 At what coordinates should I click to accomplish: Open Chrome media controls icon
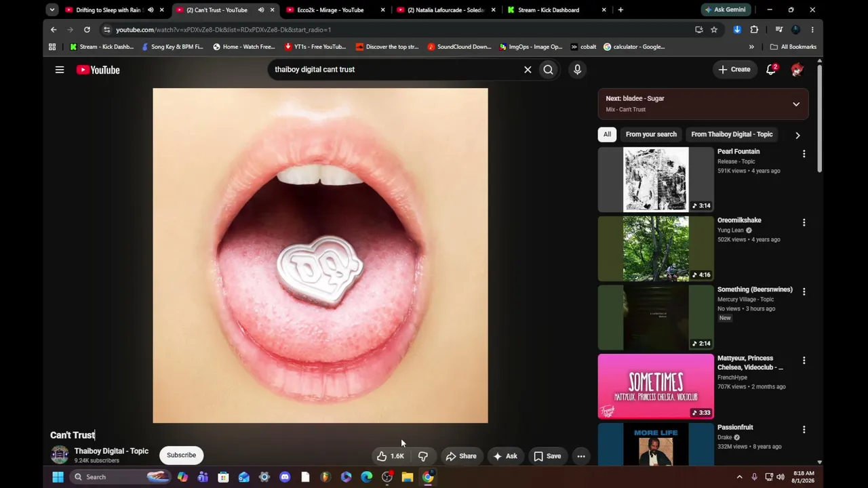779,30
